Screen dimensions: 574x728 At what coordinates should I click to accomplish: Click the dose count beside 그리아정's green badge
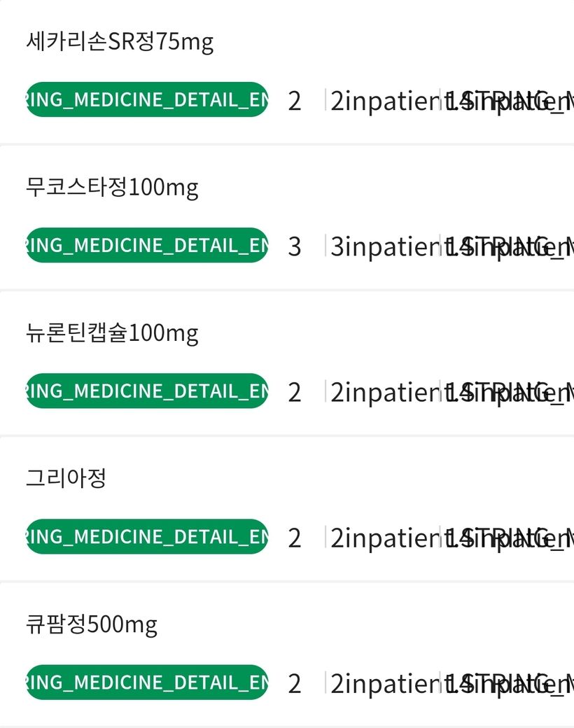pyautogui.click(x=295, y=538)
